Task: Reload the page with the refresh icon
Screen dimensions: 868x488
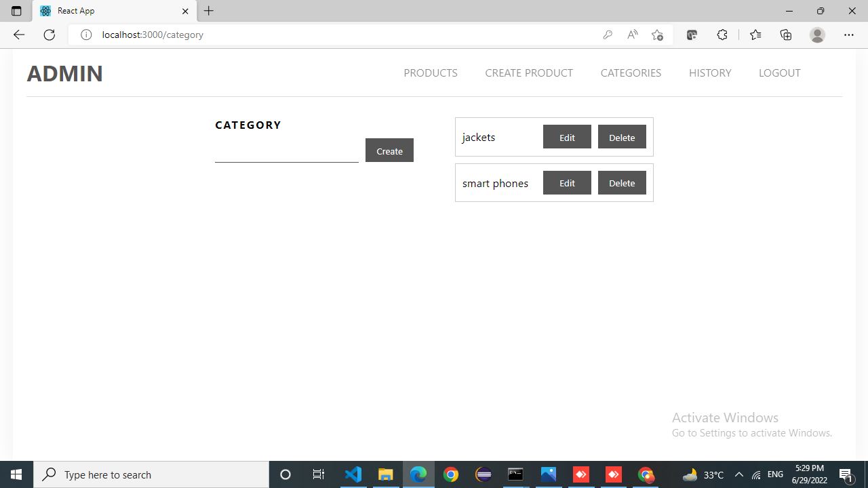Action: [x=49, y=35]
